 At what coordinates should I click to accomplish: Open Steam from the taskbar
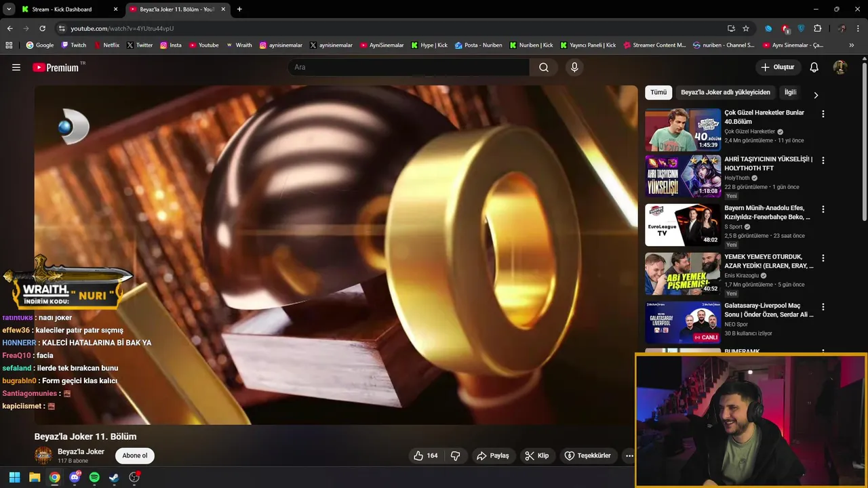114,477
